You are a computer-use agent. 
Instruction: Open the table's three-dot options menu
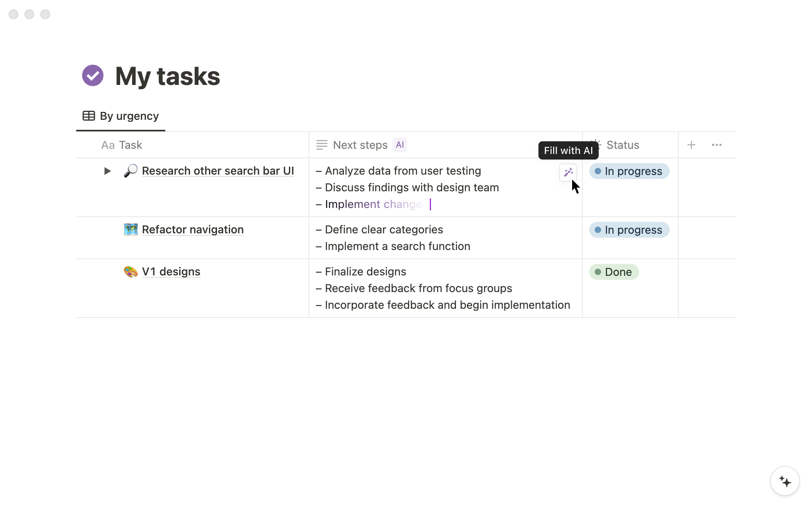point(717,145)
